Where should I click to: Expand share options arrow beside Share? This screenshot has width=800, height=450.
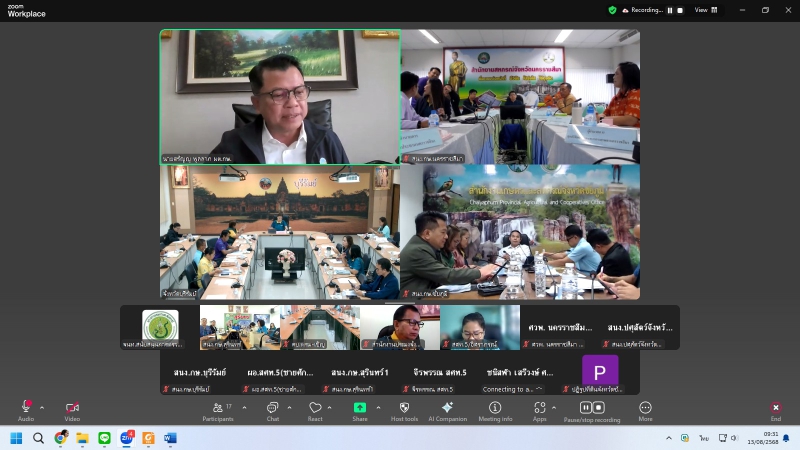pos(378,408)
